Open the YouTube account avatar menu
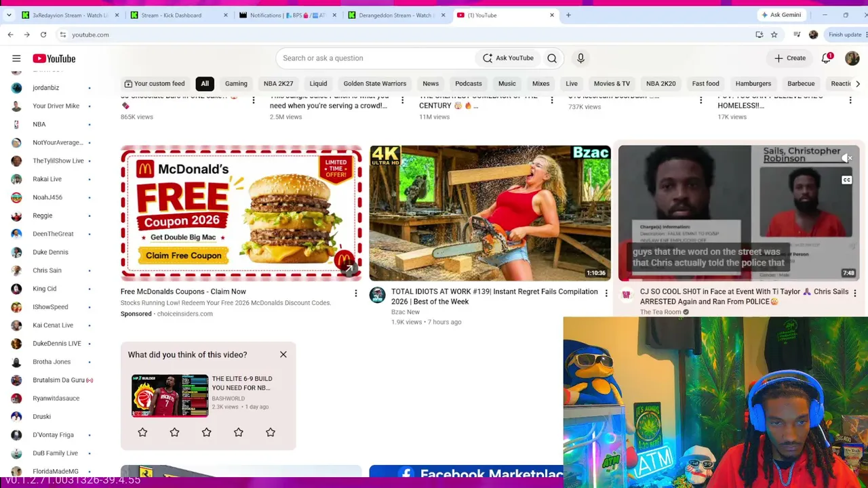The width and height of the screenshot is (868, 488). [x=852, y=58]
